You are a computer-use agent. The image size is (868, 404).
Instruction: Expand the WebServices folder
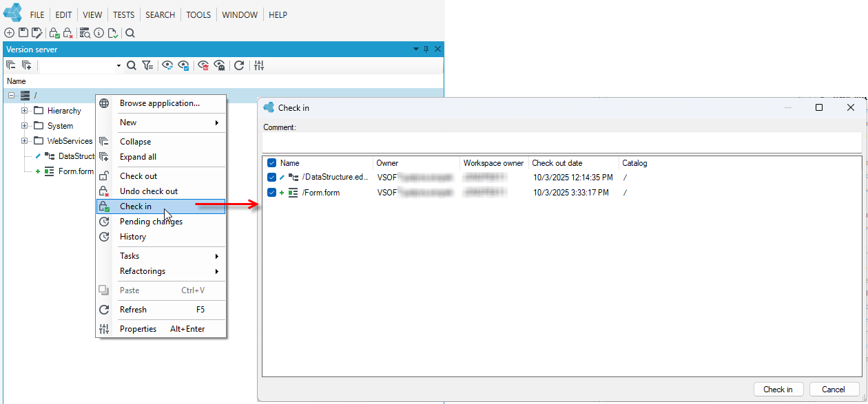point(25,141)
